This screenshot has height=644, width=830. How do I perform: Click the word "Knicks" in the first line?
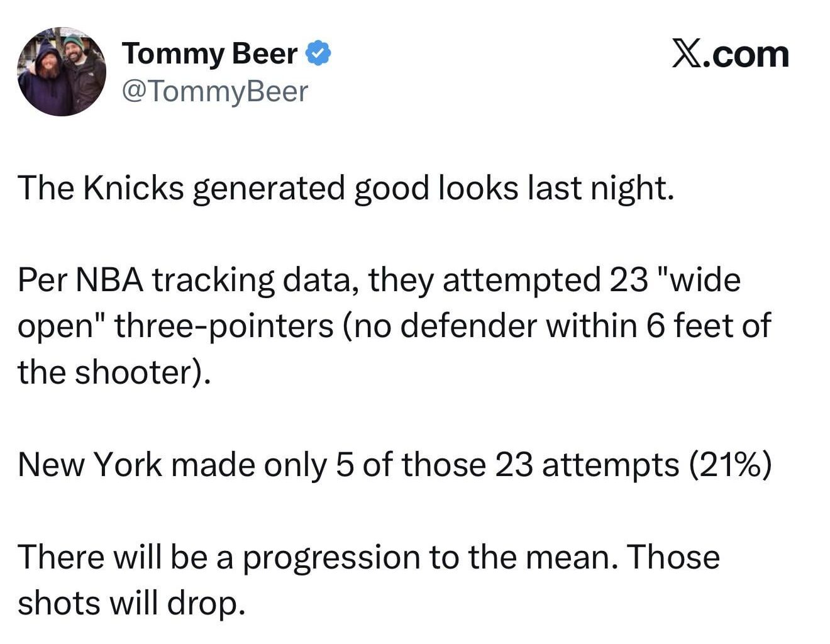133,188
